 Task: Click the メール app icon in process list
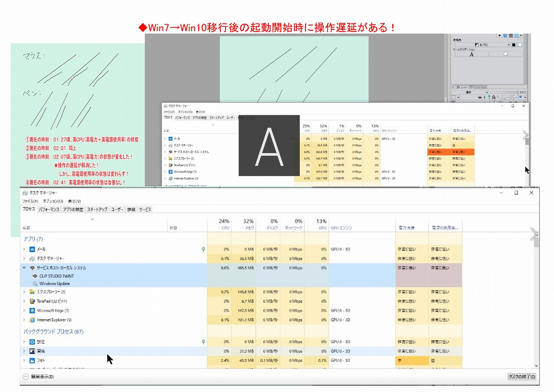tap(32, 249)
